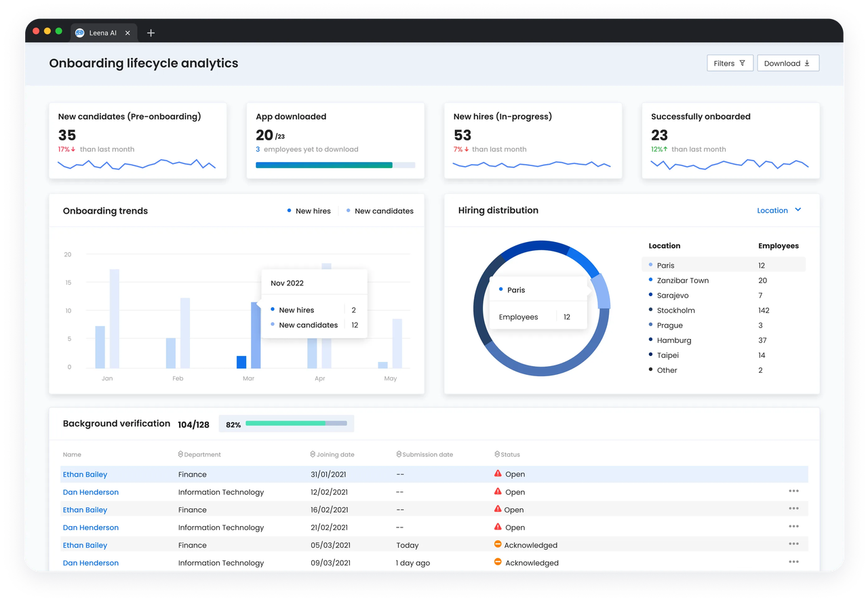Screen dimensions: 868x602
Task: Select the Hamburg location row
Action: click(x=723, y=340)
